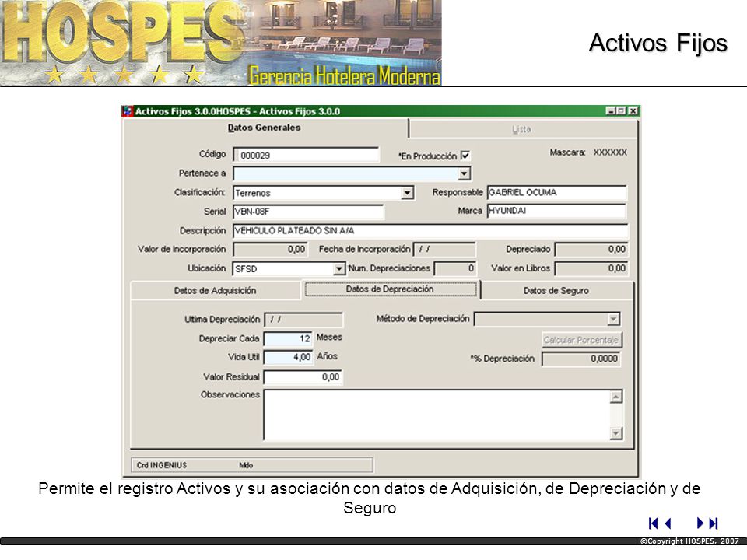This screenshot has height=560, width=747.
Task: Click the Años label
Action: click(328, 356)
